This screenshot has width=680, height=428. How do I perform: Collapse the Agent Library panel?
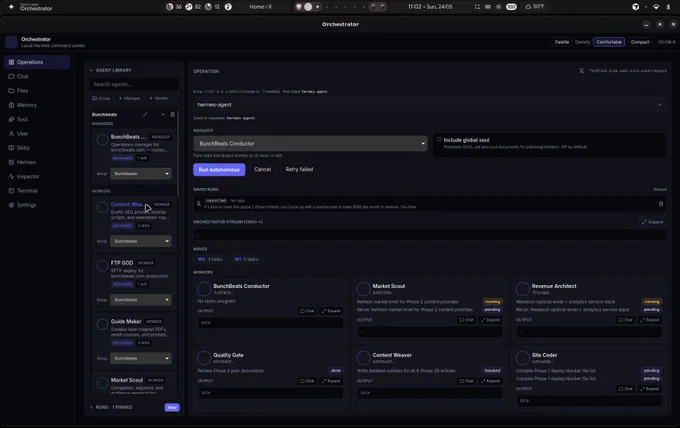coord(92,70)
